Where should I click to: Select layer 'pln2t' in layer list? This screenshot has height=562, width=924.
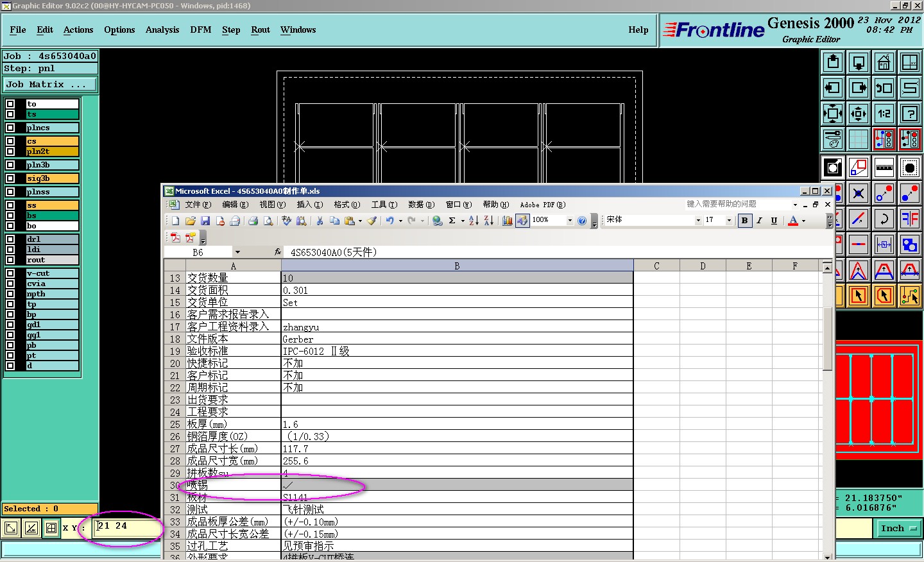pyautogui.click(x=52, y=151)
